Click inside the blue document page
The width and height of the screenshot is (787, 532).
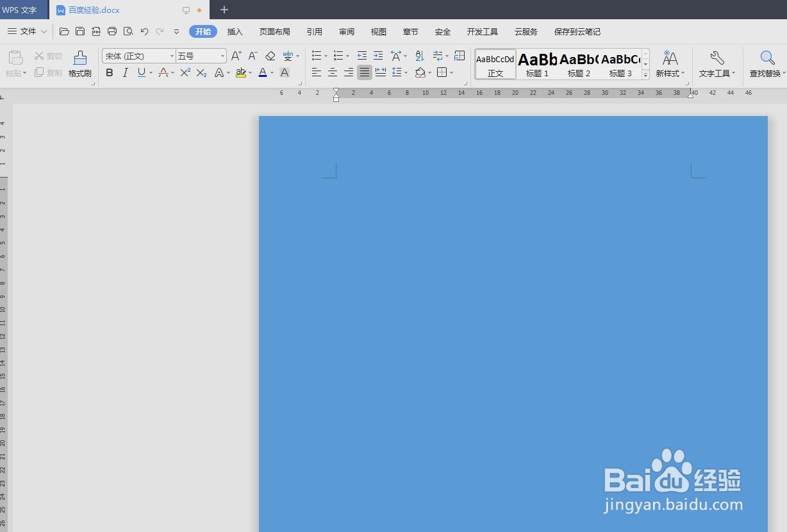pos(513,324)
